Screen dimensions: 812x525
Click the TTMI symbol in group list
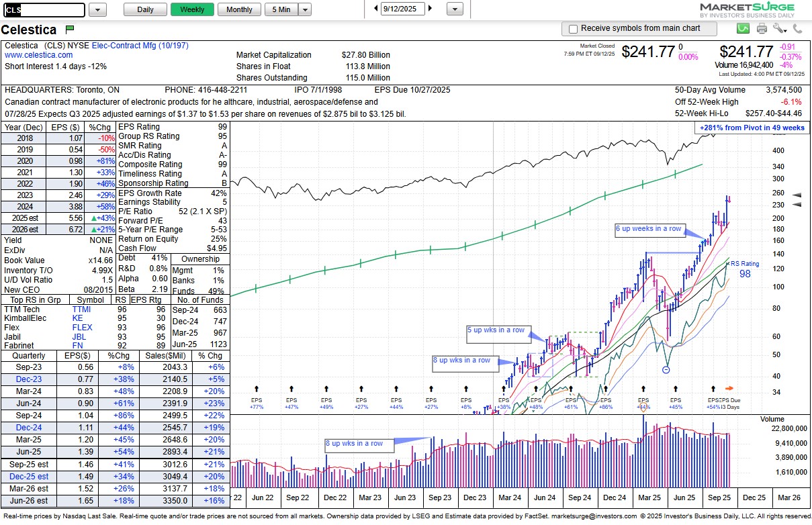(x=81, y=309)
